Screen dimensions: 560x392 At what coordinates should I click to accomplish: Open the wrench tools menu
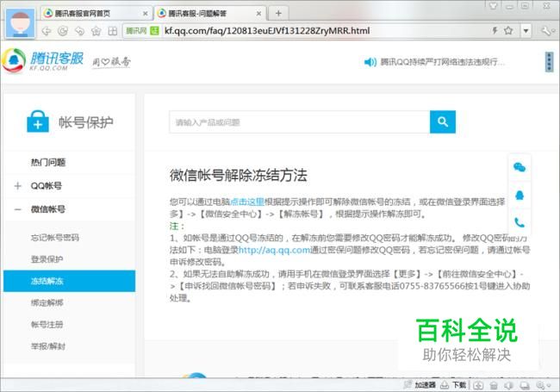[546, 31]
